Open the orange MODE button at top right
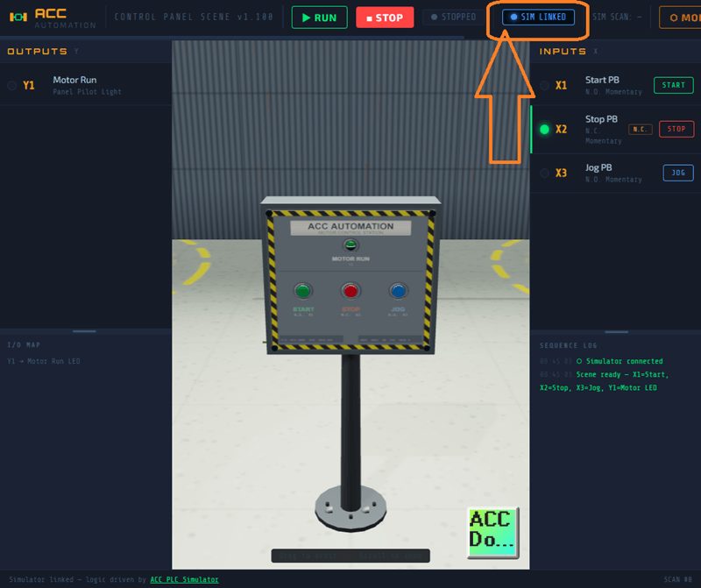The height and width of the screenshot is (588, 701). coord(681,18)
